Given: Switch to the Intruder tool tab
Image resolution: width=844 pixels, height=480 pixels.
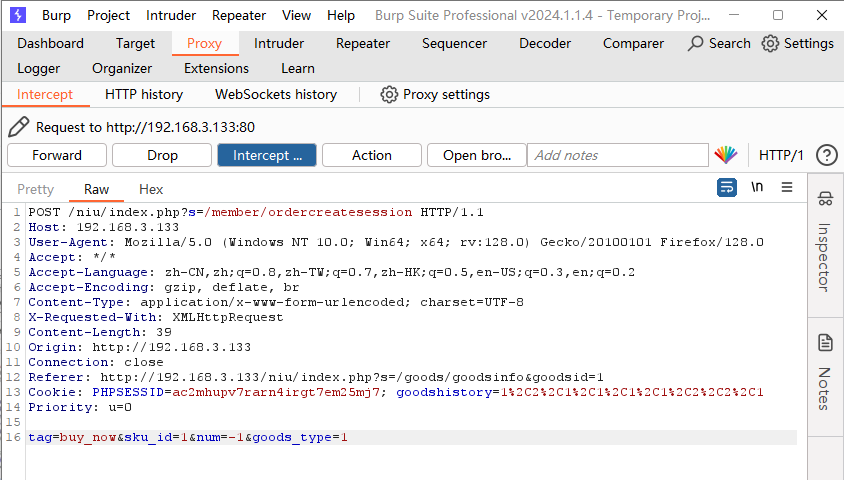Looking at the screenshot, I should coord(279,43).
